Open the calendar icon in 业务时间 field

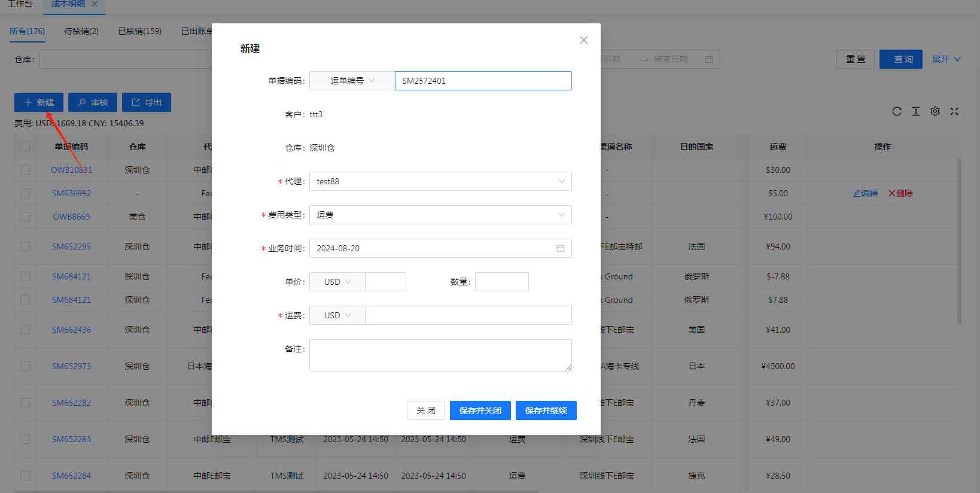[560, 248]
